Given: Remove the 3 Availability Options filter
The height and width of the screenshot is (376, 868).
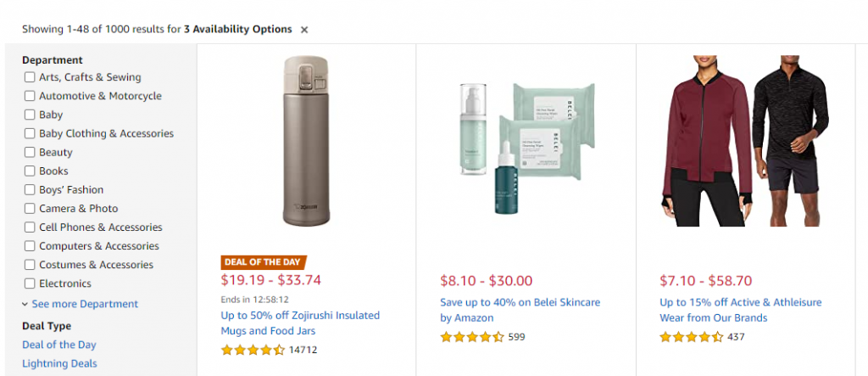Looking at the screenshot, I should [304, 30].
